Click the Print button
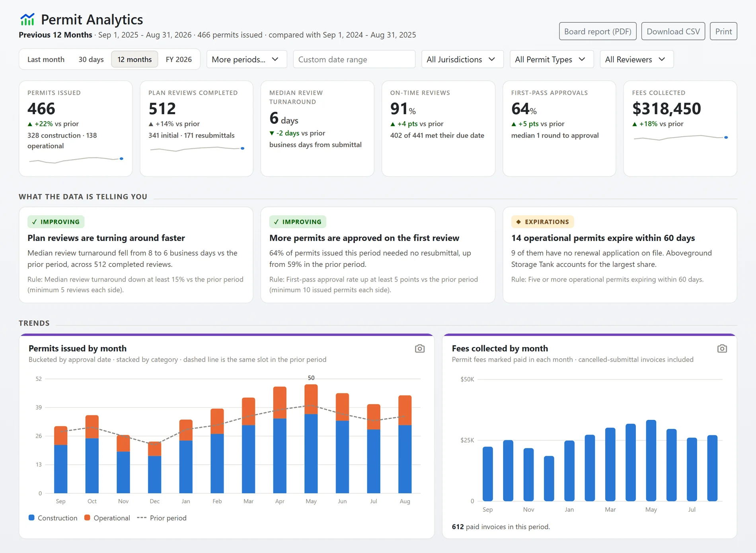Image resolution: width=756 pixels, height=553 pixels. [723, 31]
